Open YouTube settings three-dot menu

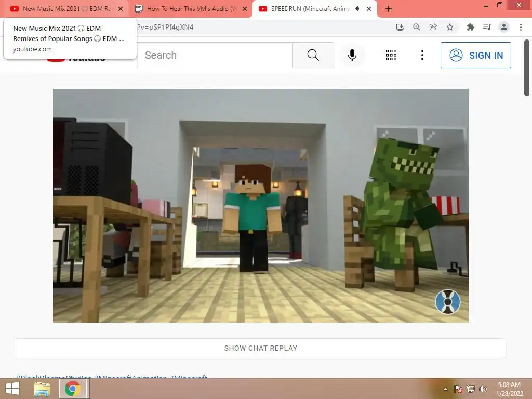click(422, 55)
